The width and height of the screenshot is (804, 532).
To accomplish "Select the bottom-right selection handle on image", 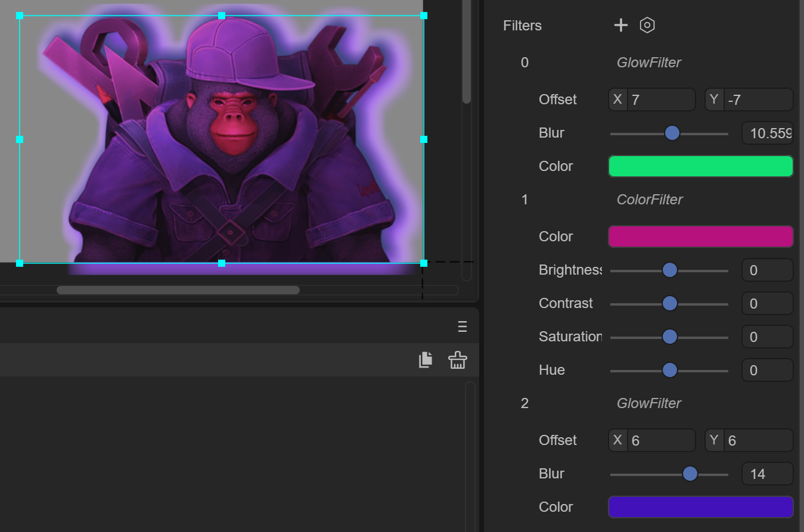I will 424,263.
